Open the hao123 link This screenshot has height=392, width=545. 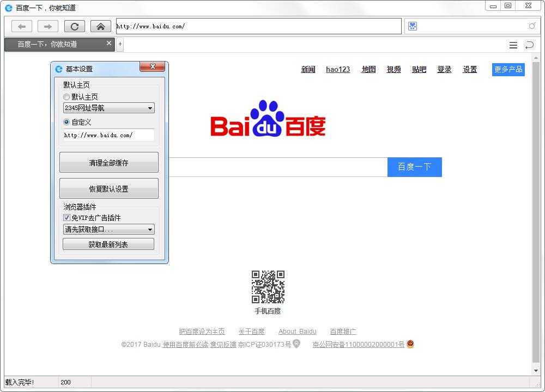point(338,70)
